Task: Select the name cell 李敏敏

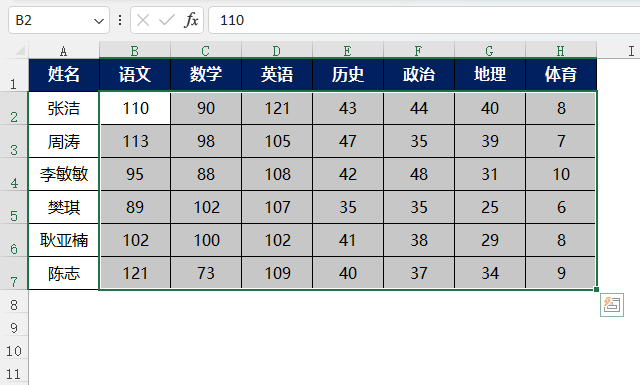Action: [64, 174]
